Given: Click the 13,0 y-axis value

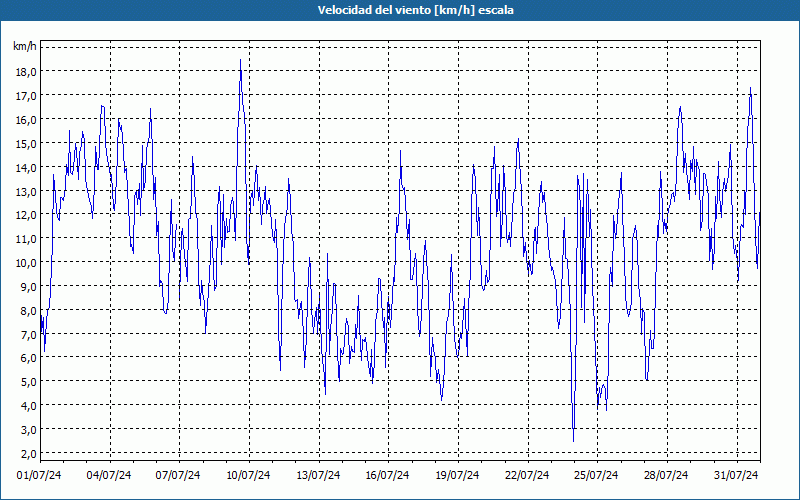Looking at the screenshot, I should (x=26, y=191).
